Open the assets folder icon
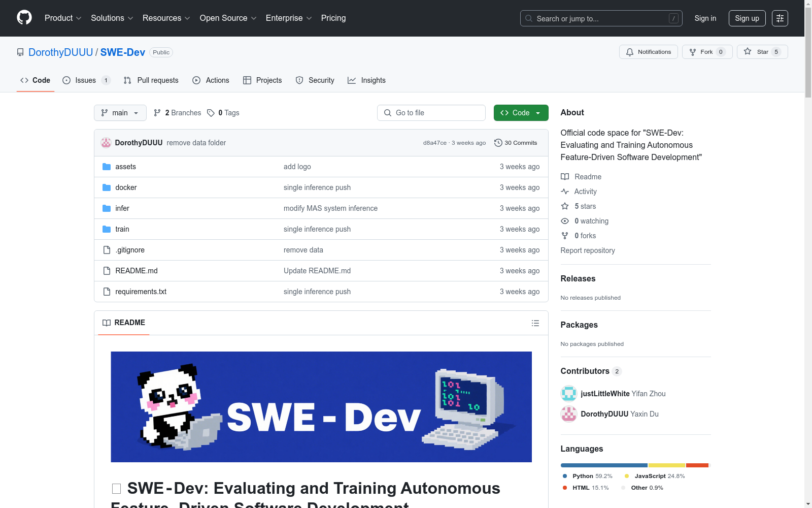 click(107, 167)
